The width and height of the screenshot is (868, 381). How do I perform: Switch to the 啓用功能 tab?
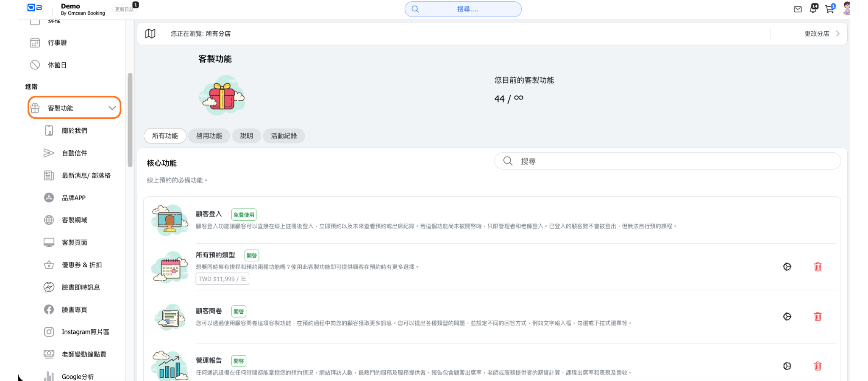click(x=209, y=136)
